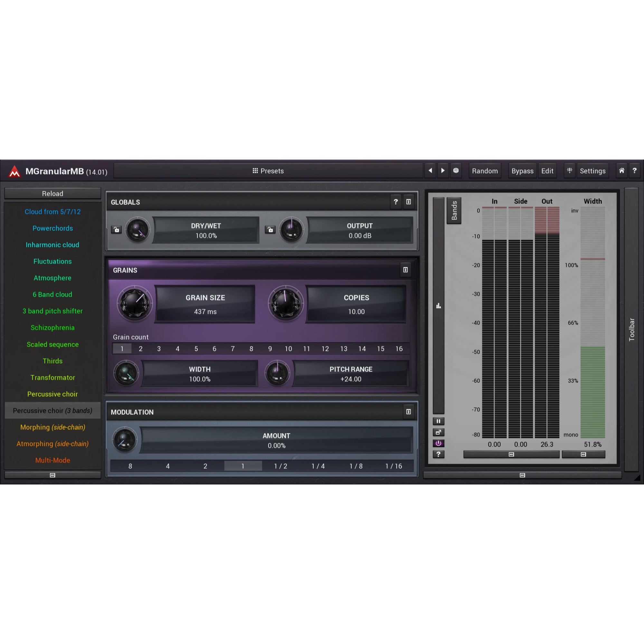The image size is (644, 644).
Task: Click the GRAIN SIZE 437 ms value field
Action: point(205,304)
